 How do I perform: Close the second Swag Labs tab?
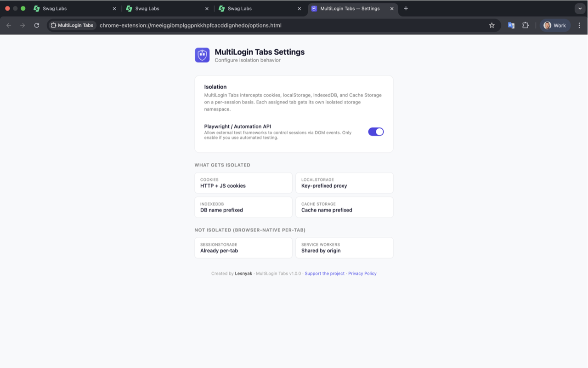tap(207, 8)
